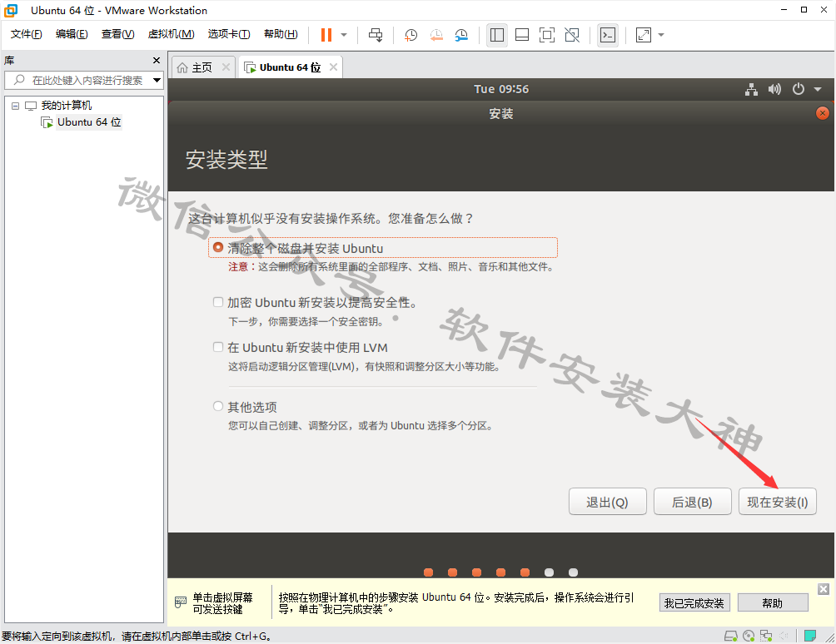Click the VMware Workstation title bar app icon
This screenshot has height=644, width=836.
11,10
